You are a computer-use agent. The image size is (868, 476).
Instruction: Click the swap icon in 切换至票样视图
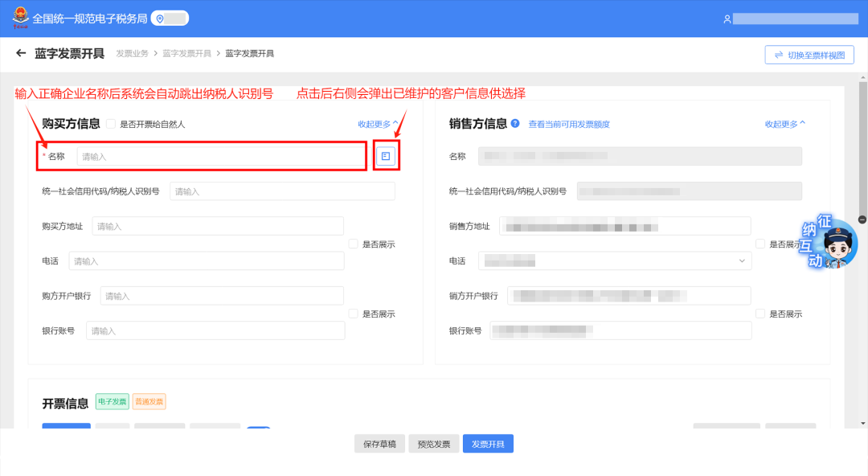click(778, 55)
